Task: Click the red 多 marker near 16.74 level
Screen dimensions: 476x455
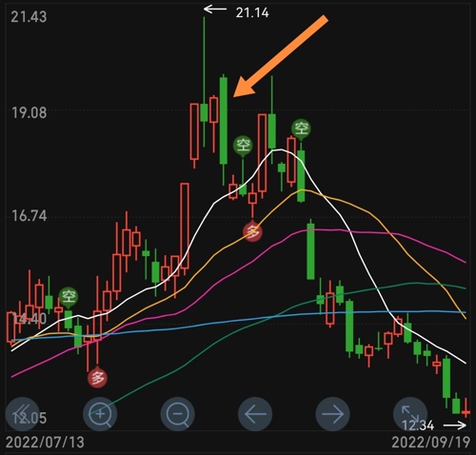Action: [x=252, y=231]
